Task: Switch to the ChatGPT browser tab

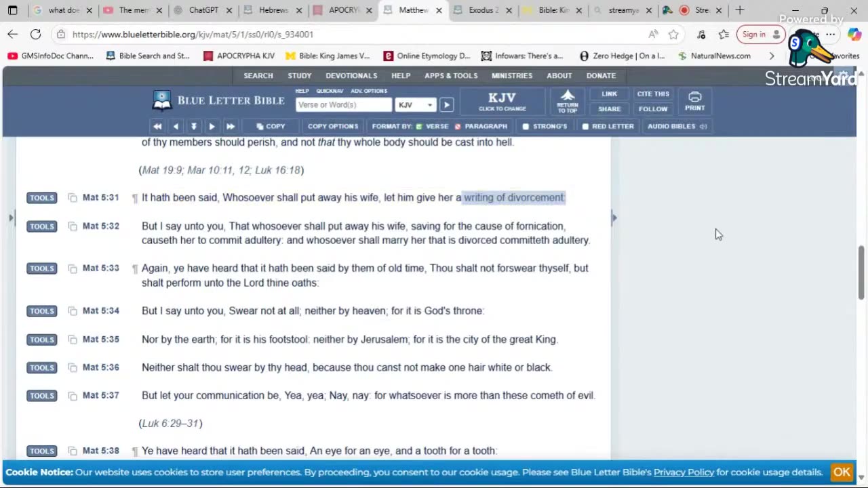Action: (202, 10)
